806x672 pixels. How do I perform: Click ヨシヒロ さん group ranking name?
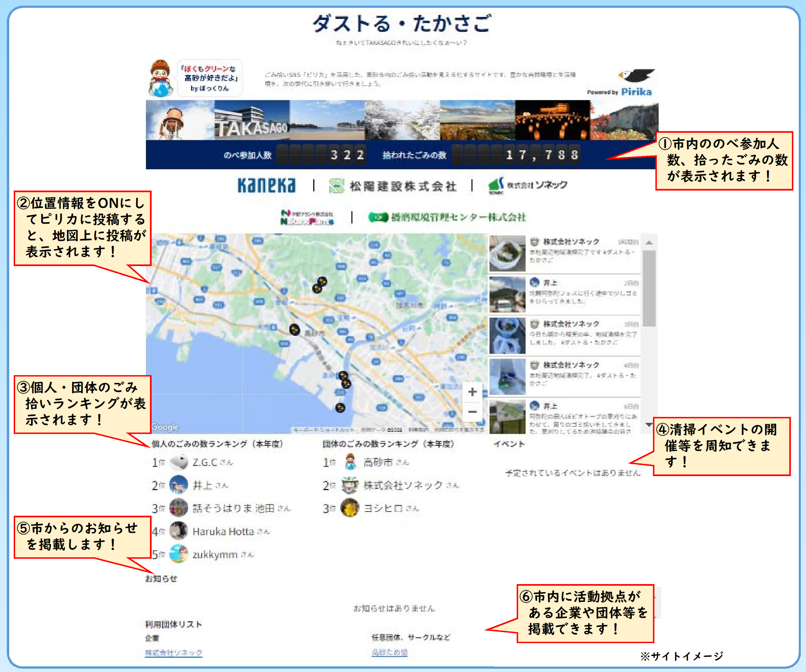391,508
